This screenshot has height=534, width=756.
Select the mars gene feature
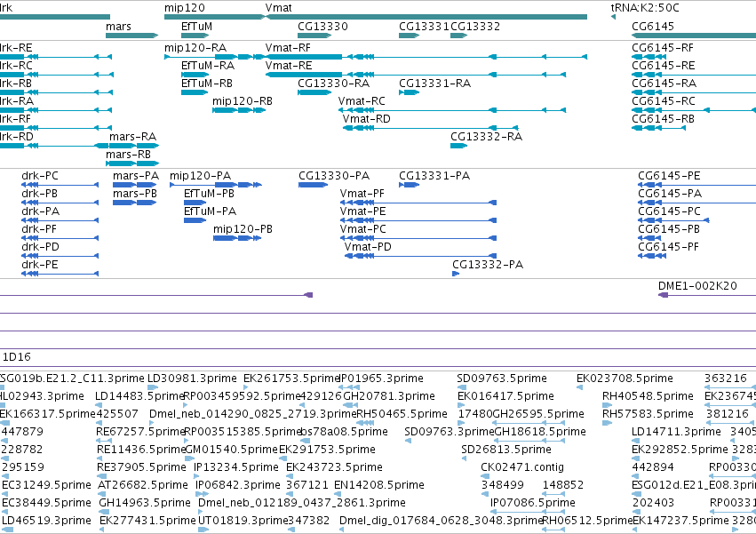click(131, 36)
